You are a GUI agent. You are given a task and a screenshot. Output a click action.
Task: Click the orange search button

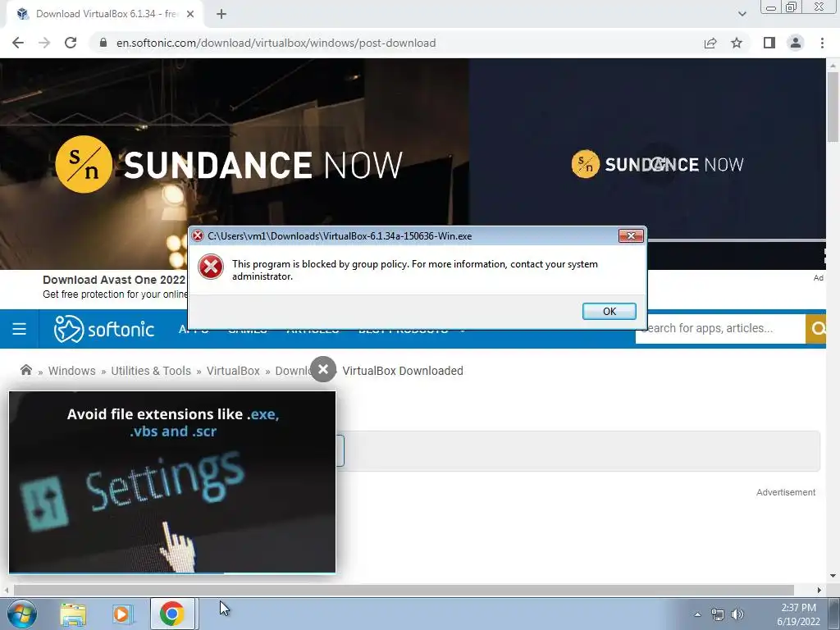pyautogui.click(x=816, y=328)
